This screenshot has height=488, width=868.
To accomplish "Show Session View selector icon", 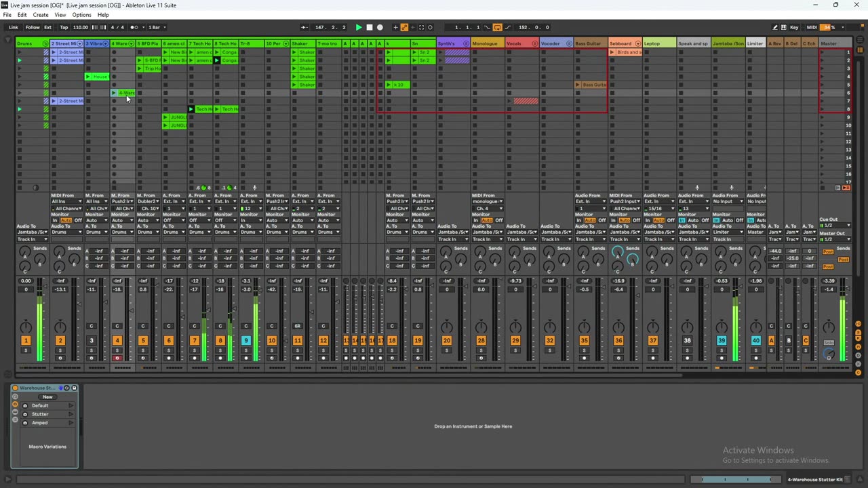I will click(x=860, y=49).
